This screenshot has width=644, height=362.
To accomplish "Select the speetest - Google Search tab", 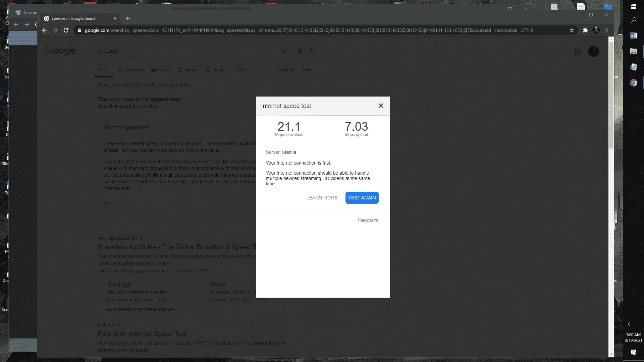I will click(80, 18).
